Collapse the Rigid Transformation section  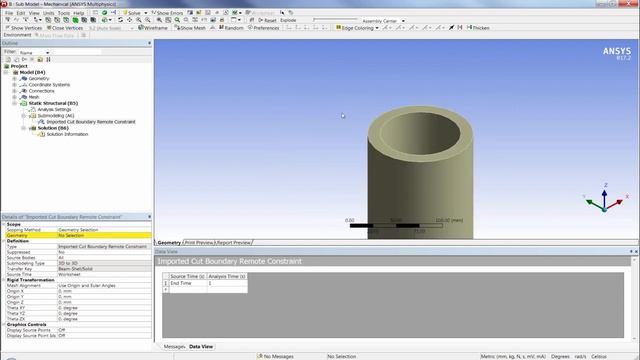pyautogui.click(x=4, y=280)
